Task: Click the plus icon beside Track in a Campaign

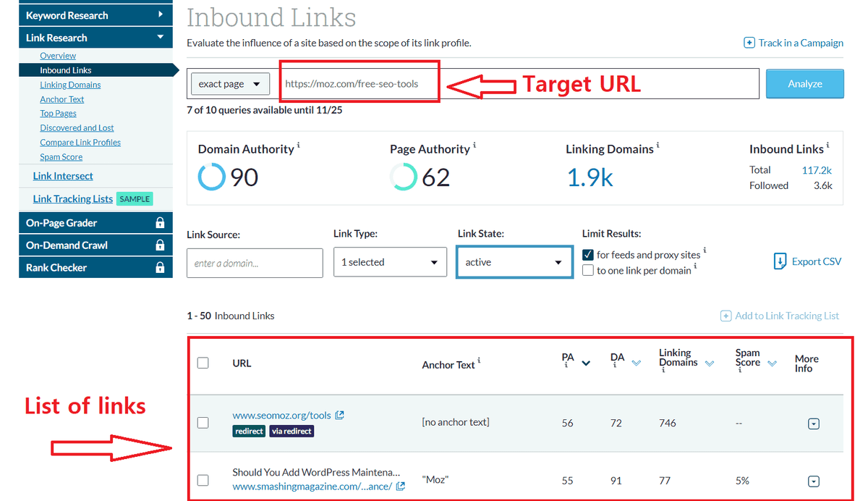Action: pyautogui.click(x=749, y=43)
